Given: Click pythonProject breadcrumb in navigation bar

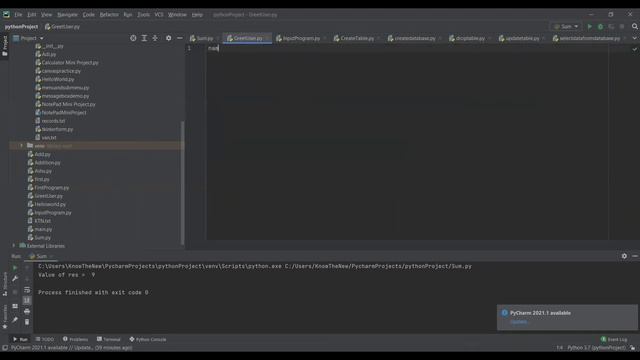Looking at the screenshot, I should point(21,27).
